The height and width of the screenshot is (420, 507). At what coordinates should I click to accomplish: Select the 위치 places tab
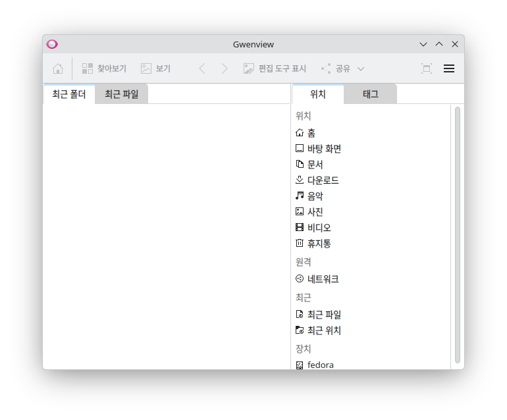click(x=318, y=94)
